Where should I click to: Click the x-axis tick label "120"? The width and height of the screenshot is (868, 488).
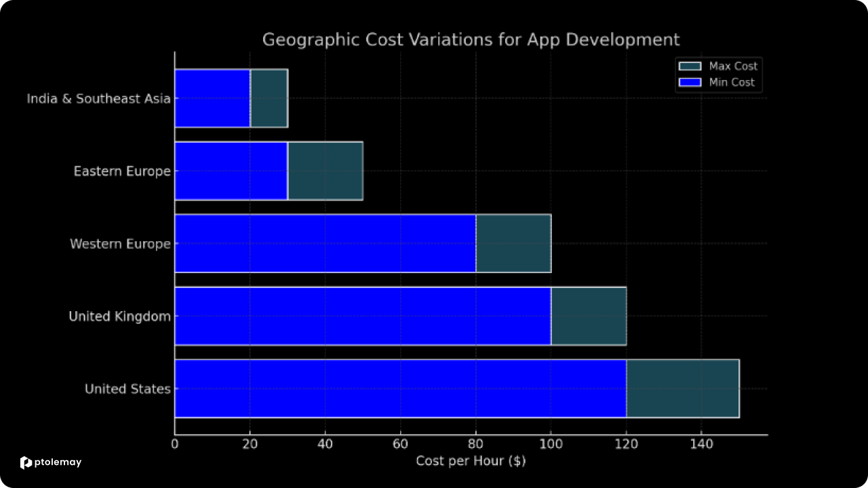pos(627,445)
